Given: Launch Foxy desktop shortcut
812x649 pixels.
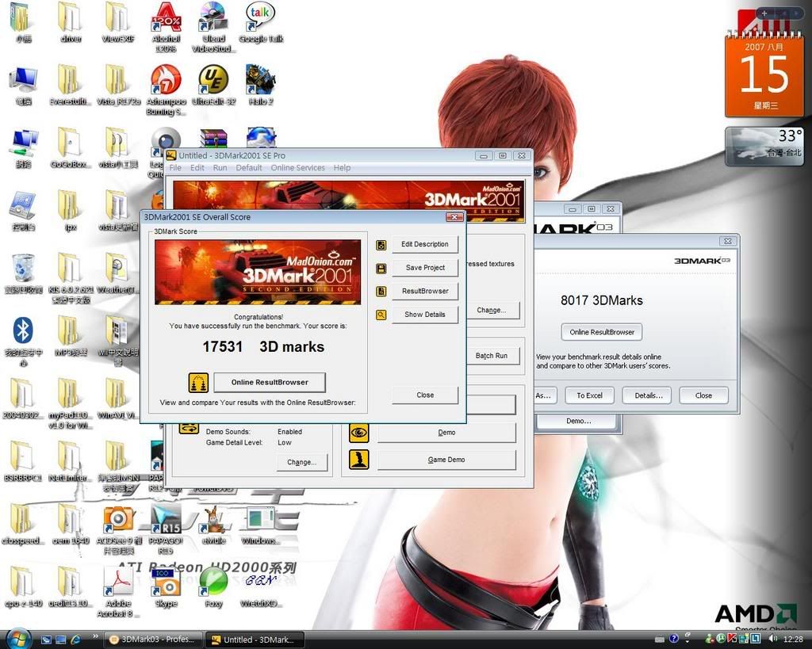Looking at the screenshot, I should click(213, 587).
